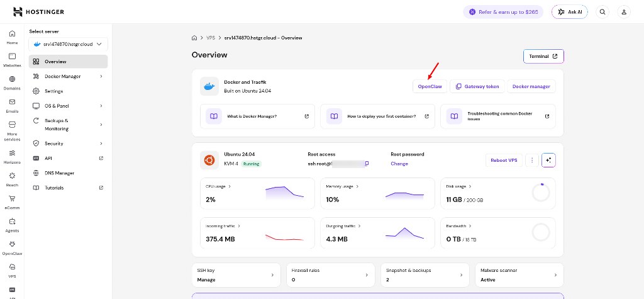This screenshot has width=644, height=299.
Task: Open Bandwidth details
Action: [x=458, y=226]
